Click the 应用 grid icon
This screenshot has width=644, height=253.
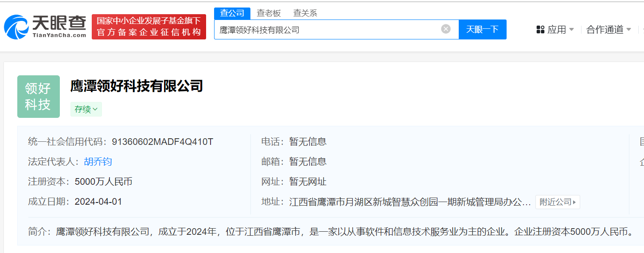coord(540,30)
